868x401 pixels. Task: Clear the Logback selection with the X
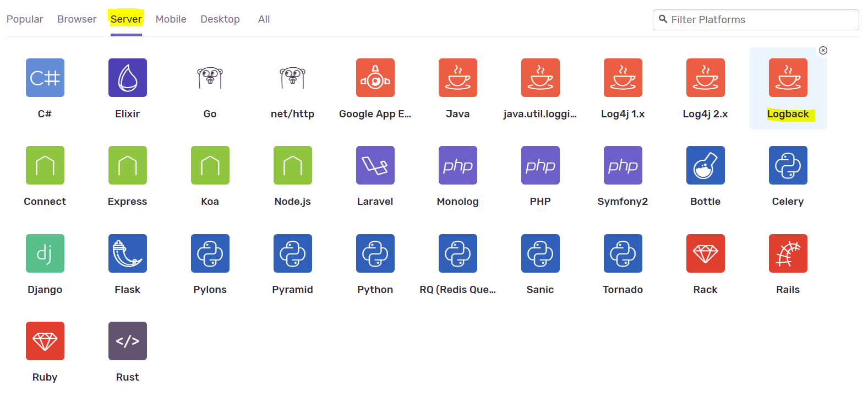point(823,51)
